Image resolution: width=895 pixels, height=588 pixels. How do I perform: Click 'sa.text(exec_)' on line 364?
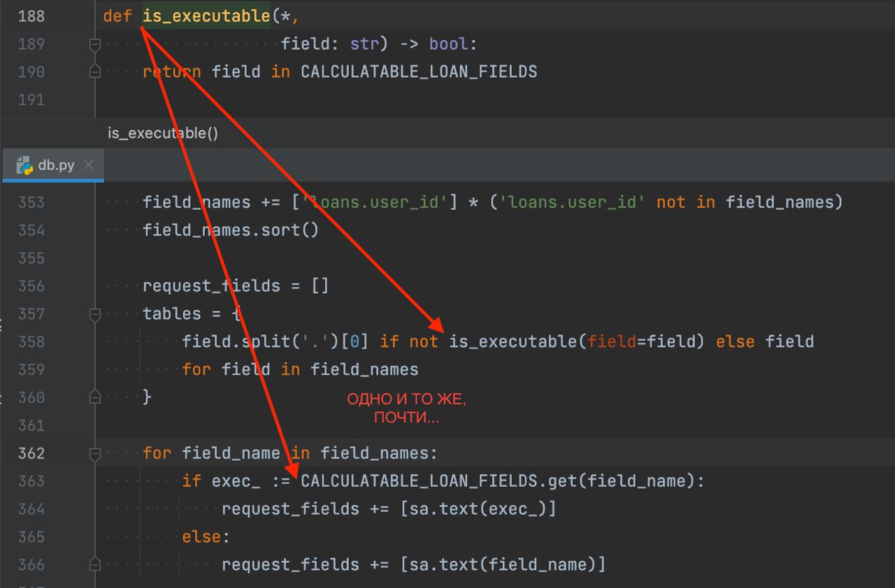[x=478, y=509]
